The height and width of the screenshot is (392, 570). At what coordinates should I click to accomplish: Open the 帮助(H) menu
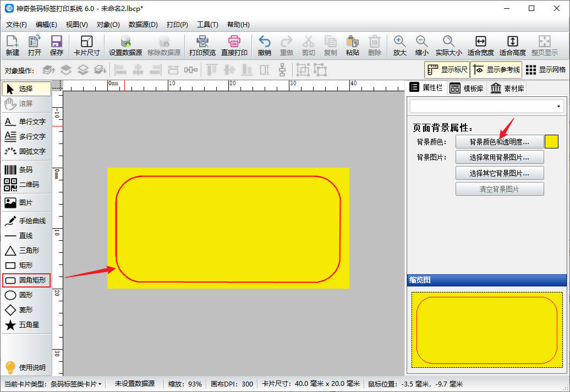click(x=238, y=24)
